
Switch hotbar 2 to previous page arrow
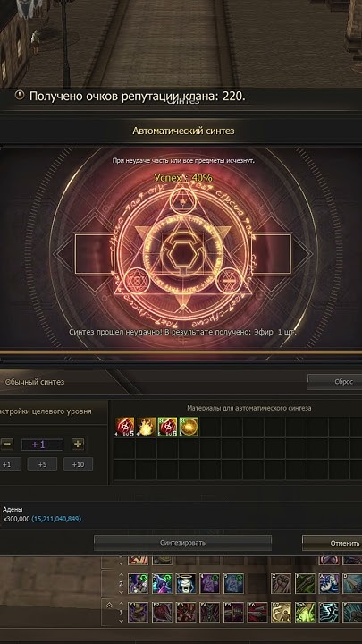click(121, 573)
